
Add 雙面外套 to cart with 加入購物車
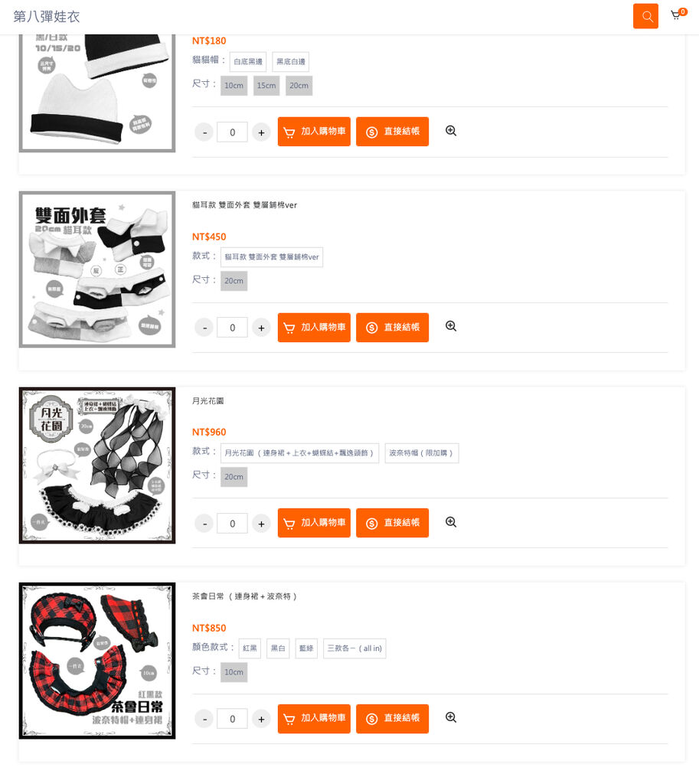314,328
